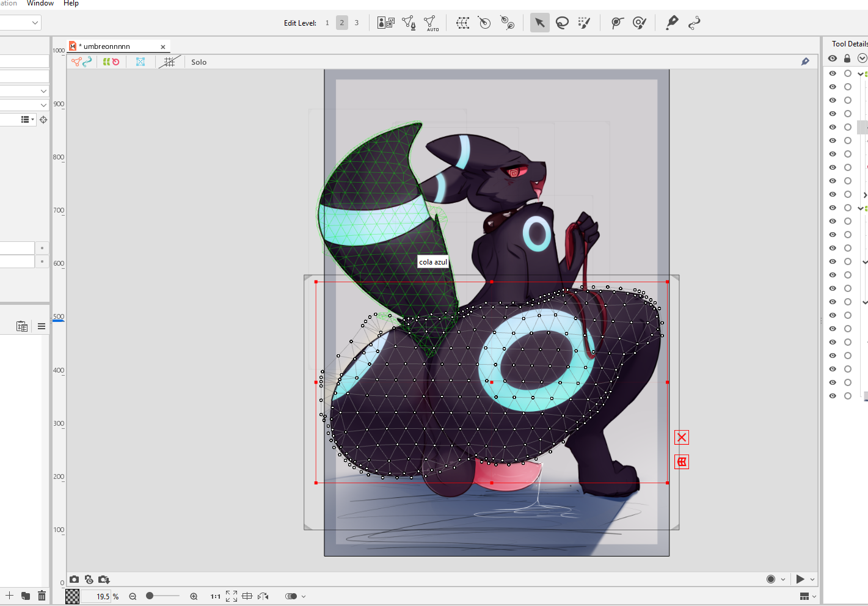Image resolution: width=868 pixels, height=606 pixels.
Task: Collapse the topmost group in parts list
Action: (861, 74)
